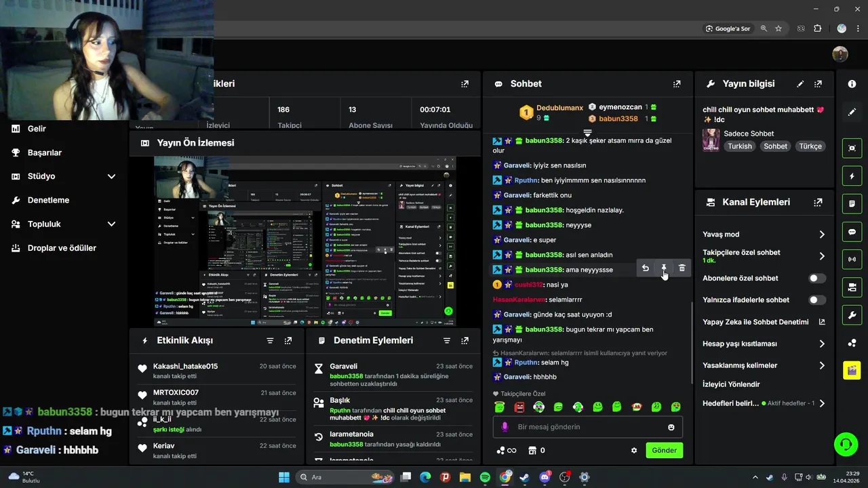Viewport: 868px width, 488px height.
Task: Open Google'a Sor button in address bar
Action: click(728, 28)
